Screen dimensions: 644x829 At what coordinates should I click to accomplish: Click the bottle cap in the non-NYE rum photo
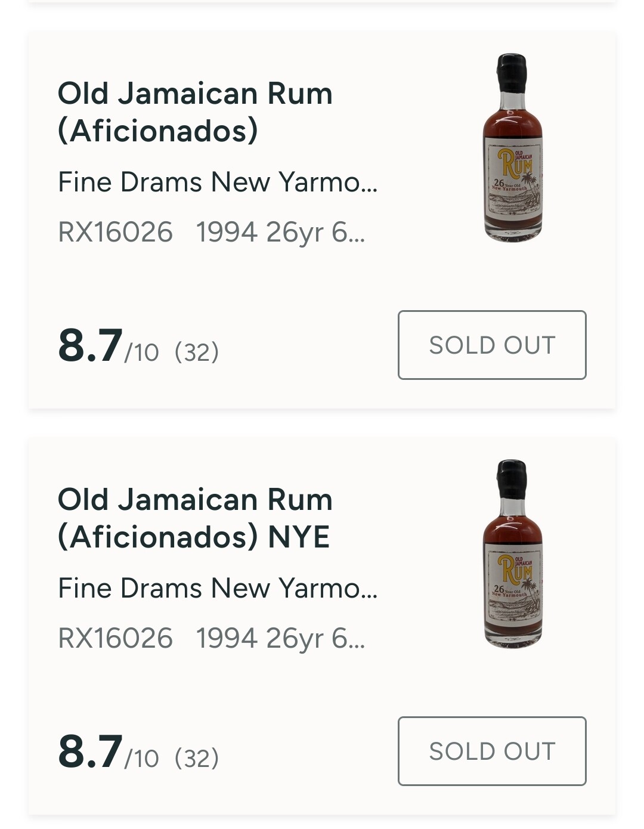512,72
